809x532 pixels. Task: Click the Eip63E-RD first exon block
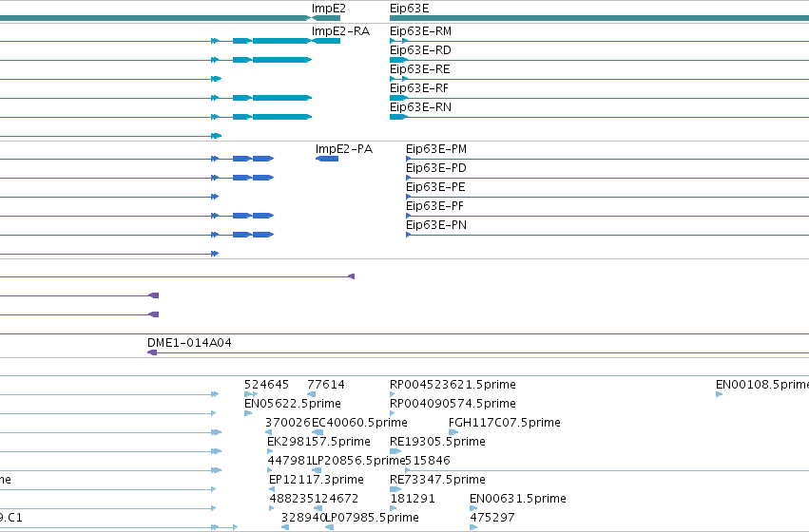coord(398,60)
